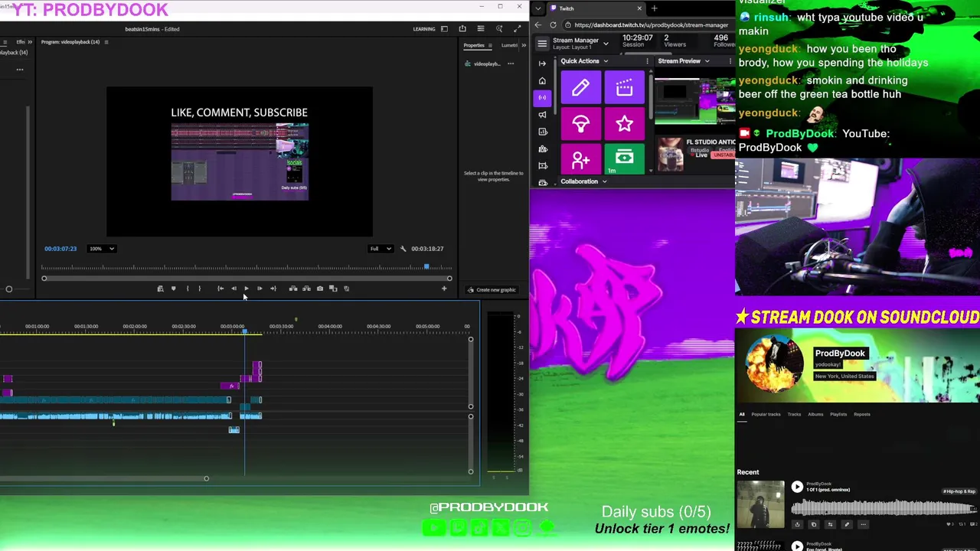Click the Premiere Quick Export menu icon

click(x=480, y=29)
